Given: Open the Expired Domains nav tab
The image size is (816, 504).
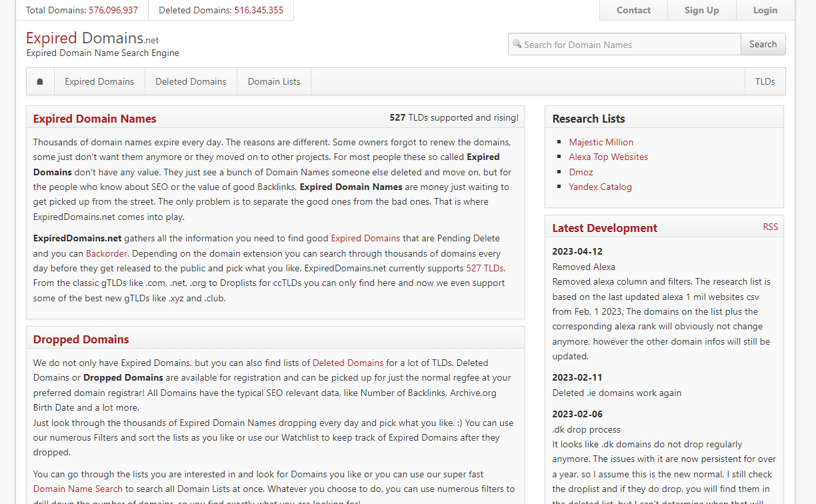Looking at the screenshot, I should click(x=99, y=81).
